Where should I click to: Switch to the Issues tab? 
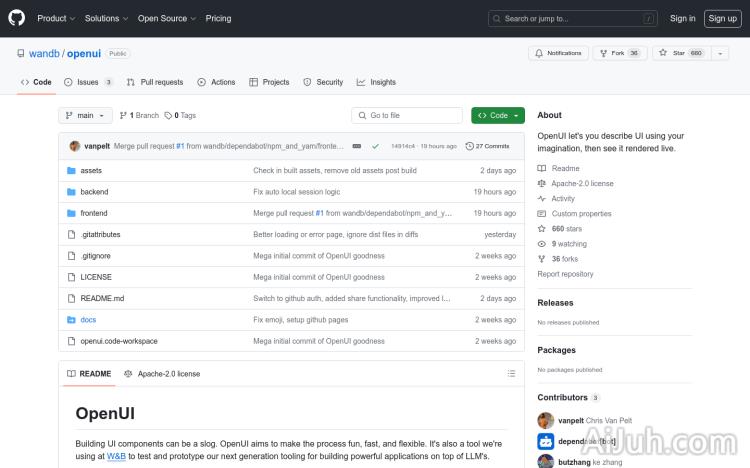point(88,82)
